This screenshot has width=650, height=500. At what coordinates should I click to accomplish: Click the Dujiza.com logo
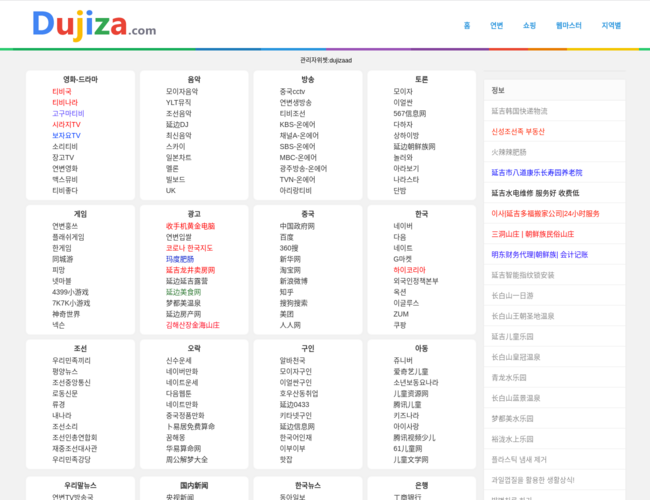pos(94,25)
